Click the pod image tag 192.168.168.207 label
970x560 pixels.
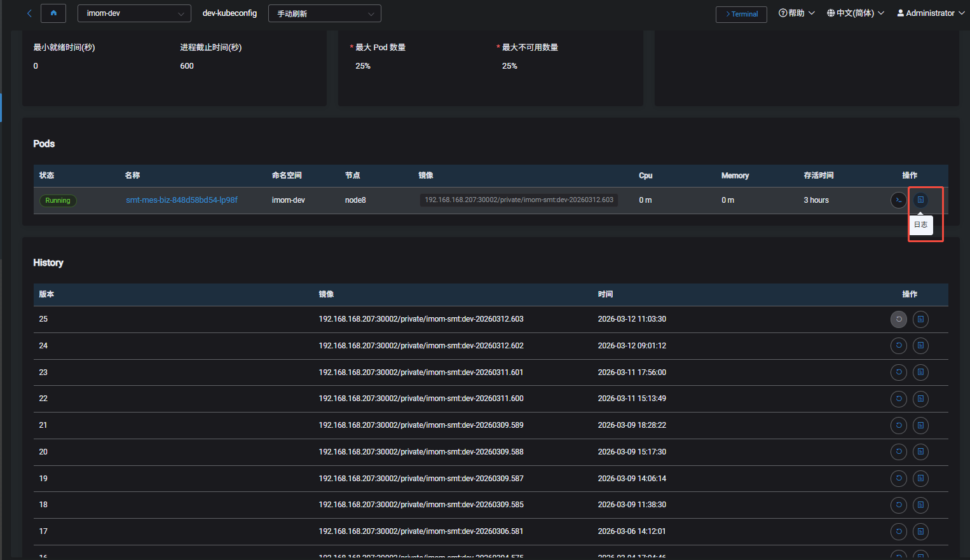[x=519, y=200]
